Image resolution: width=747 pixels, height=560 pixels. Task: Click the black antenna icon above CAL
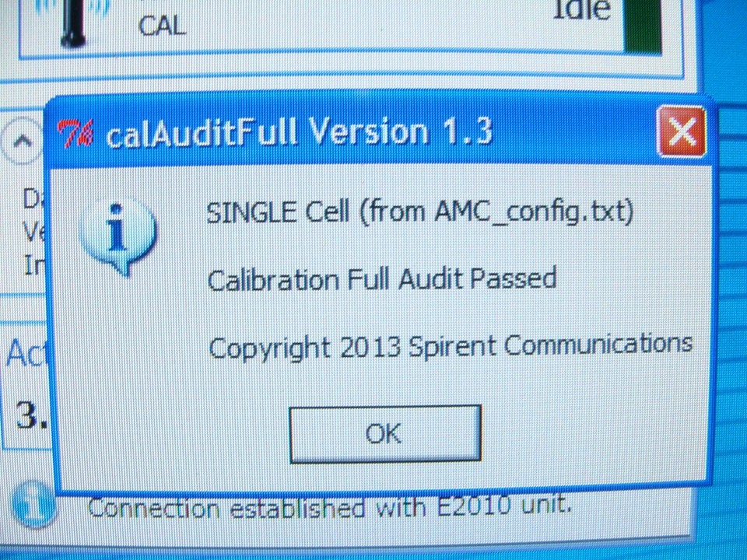point(74,23)
